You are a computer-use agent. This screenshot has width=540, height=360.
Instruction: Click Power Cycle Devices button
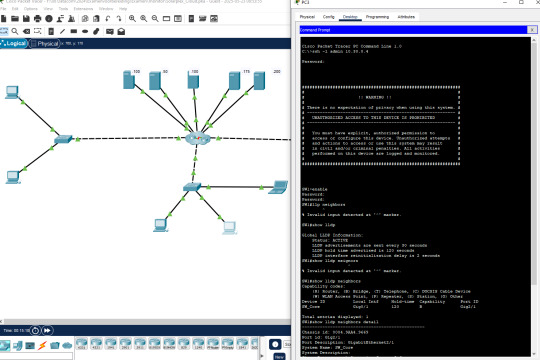[x=35, y=330]
